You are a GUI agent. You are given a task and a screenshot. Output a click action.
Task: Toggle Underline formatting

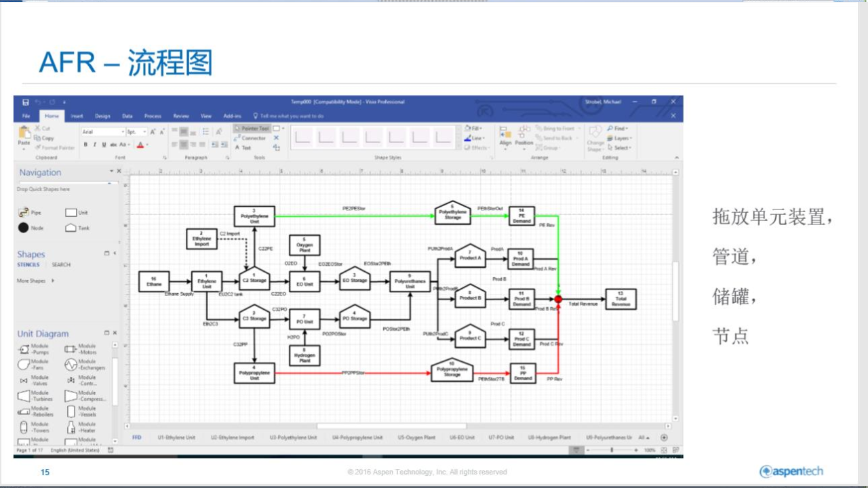103,144
